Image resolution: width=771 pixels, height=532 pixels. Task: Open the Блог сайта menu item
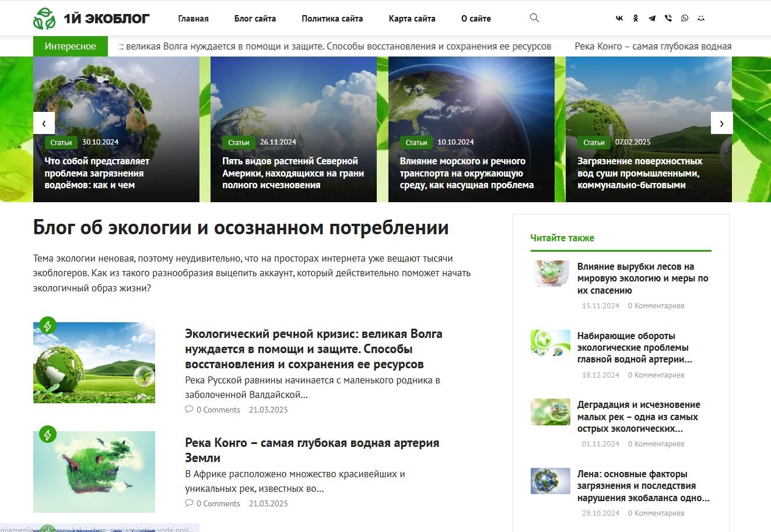(255, 19)
